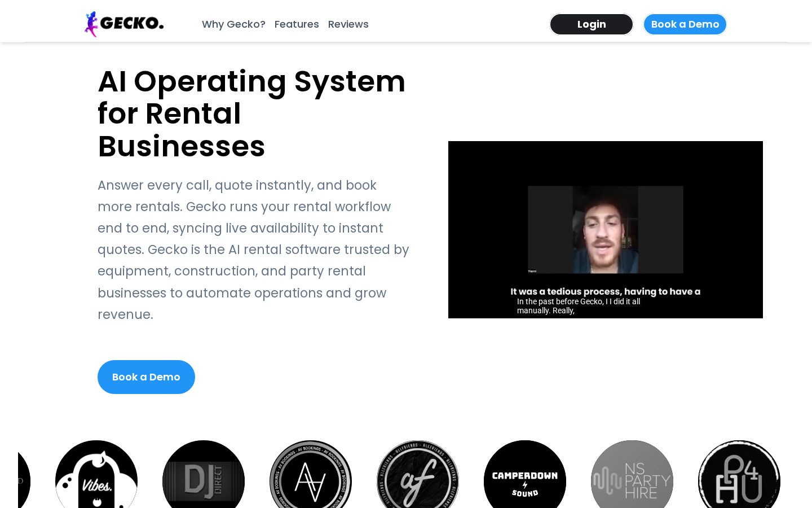Click Book a Demo in the header

point(685,24)
